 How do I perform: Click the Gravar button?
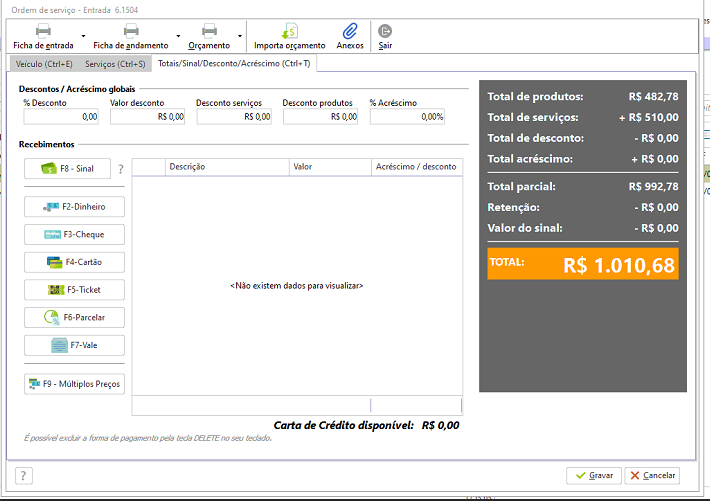[x=594, y=476]
